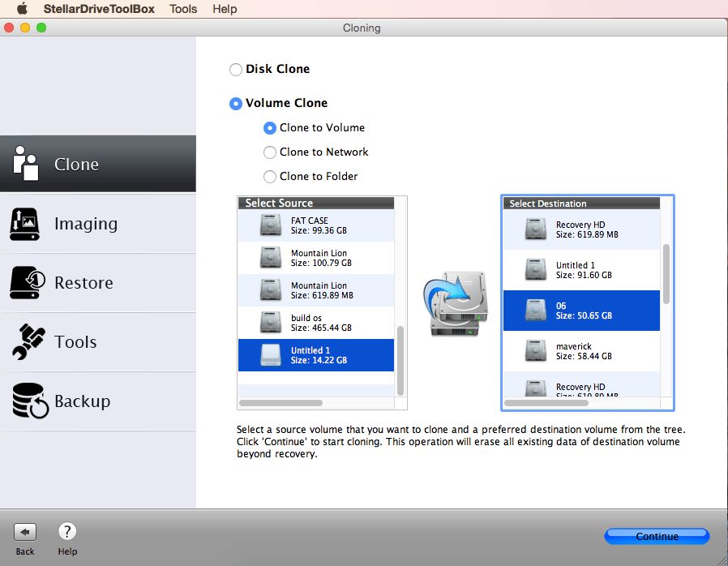Select the Imaging sidebar icon
This screenshot has height=566, width=728.
24,224
